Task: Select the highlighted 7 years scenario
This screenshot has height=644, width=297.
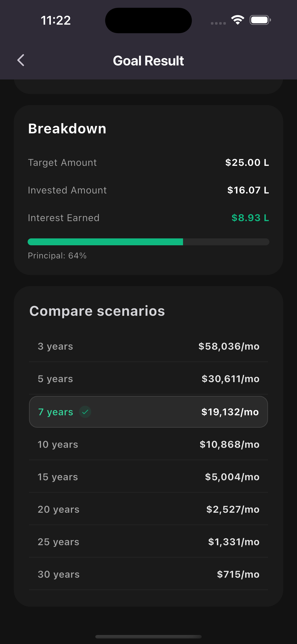Action: point(148,412)
